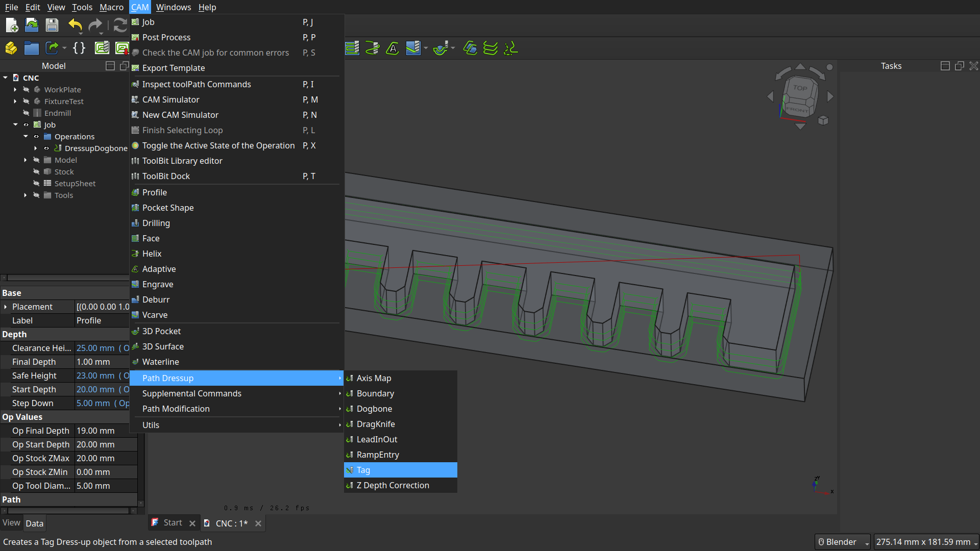The image size is (980, 551).
Task: Undo the last action
Action: [75, 25]
